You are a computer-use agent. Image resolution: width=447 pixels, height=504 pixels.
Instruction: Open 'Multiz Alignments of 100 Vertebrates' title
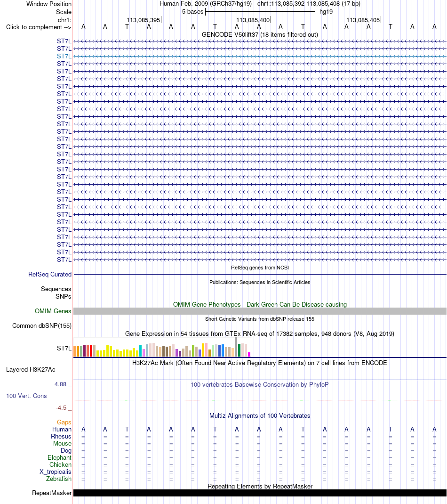(x=260, y=415)
